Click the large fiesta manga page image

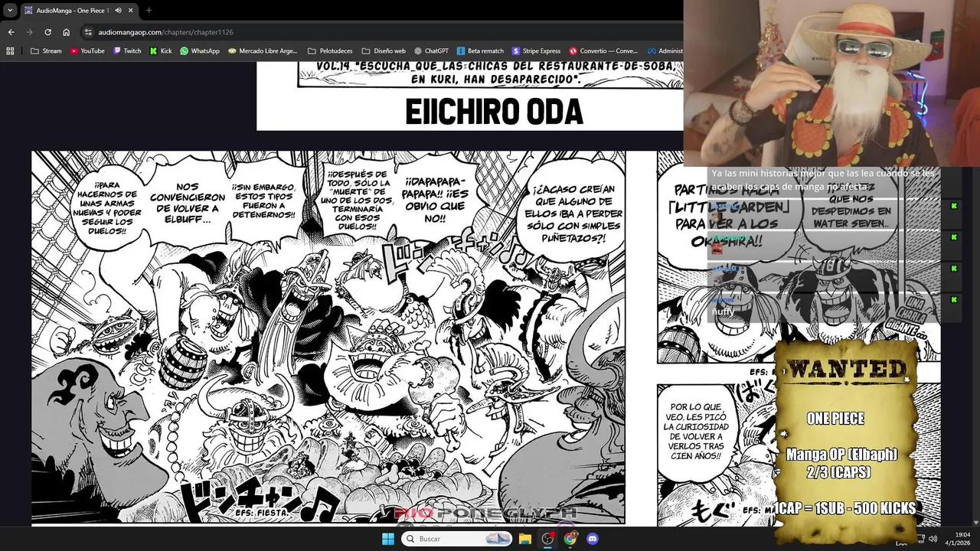click(x=328, y=337)
